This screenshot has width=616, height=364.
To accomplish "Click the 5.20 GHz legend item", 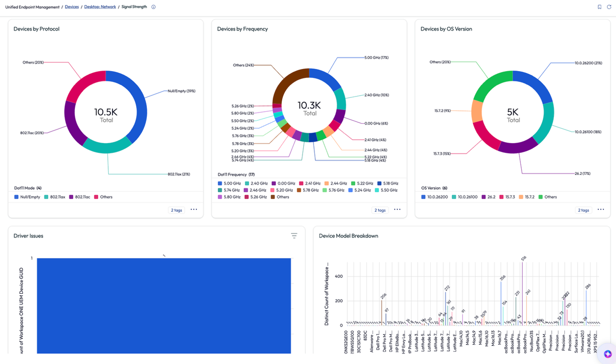I will pos(282,190).
